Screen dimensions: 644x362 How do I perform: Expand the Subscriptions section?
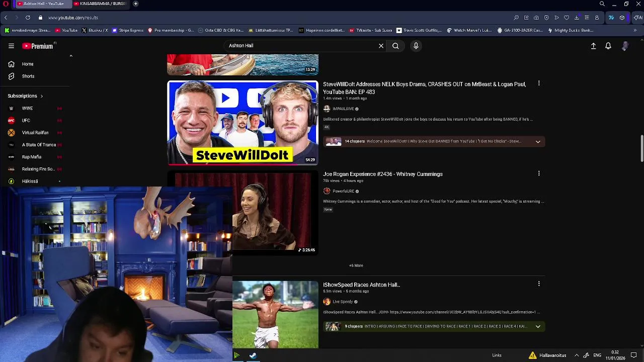click(x=25, y=96)
